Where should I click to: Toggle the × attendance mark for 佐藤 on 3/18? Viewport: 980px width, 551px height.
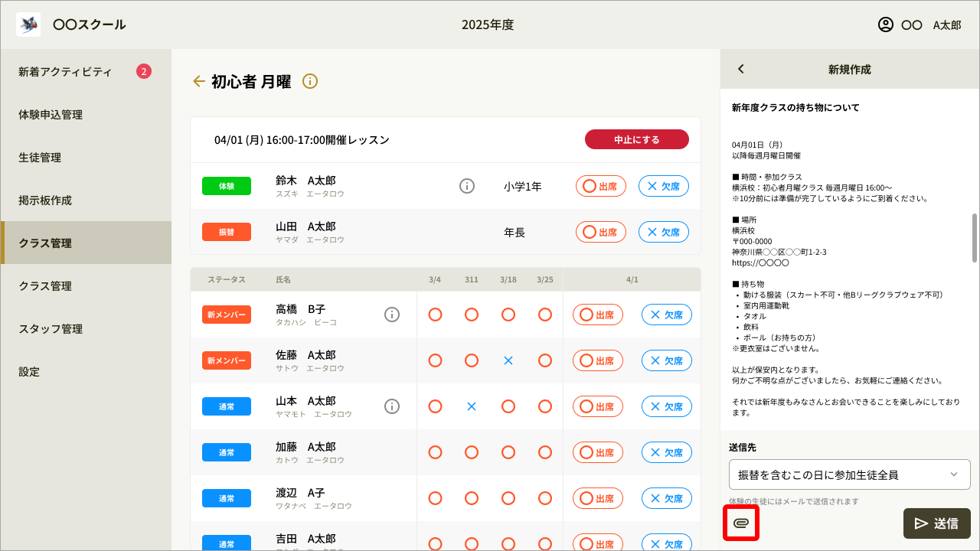[508, 360]
